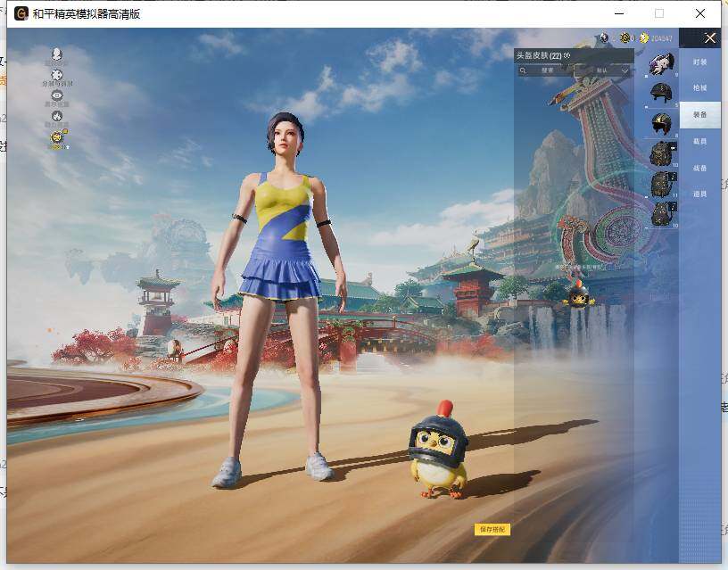Click the character portrait icon at top left
Image resolution: width=728 pixels, height=570 pixels.
click(57, 55)
